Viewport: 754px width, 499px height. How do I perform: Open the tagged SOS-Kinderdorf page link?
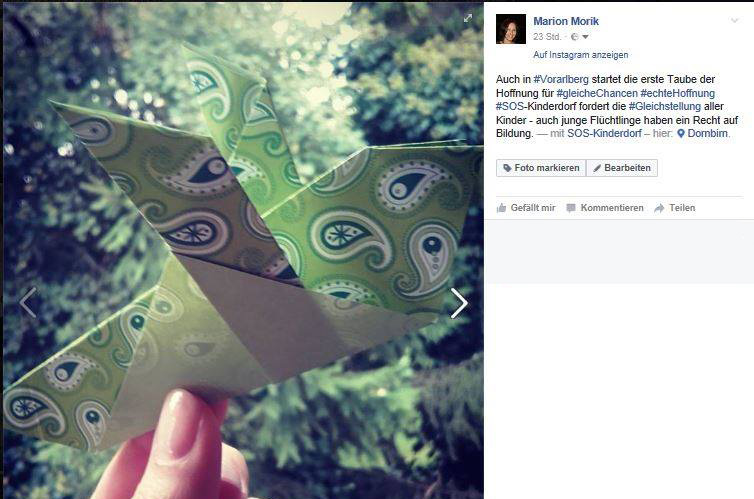604,133
